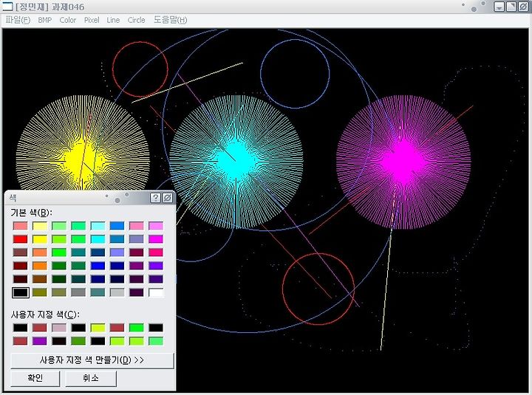
Task: Cancel with the 취소 button
Action: coord(91,378)
